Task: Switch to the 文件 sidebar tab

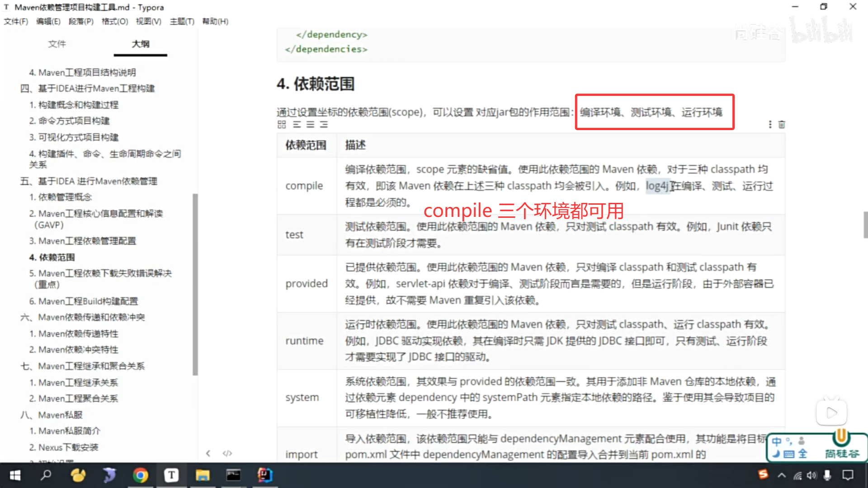Action: 57,44
